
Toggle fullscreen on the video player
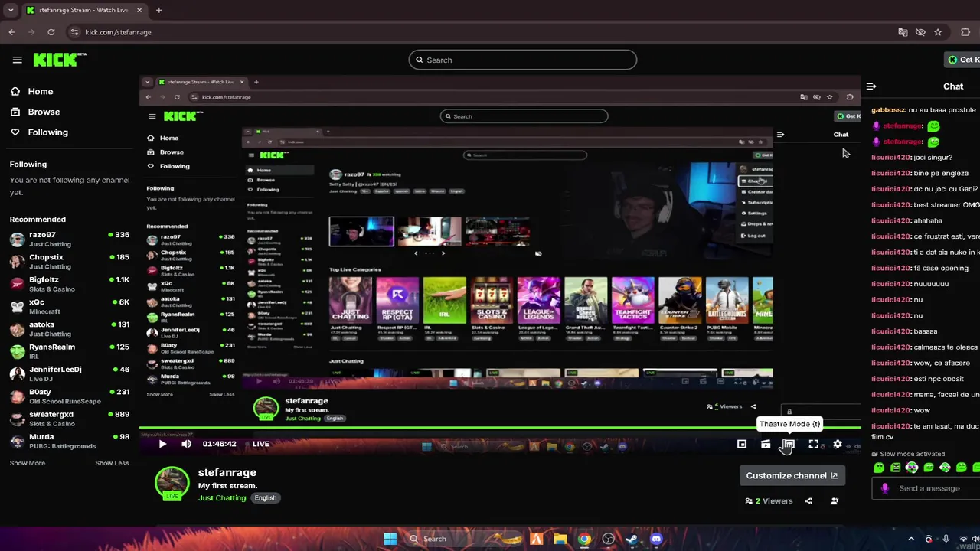pyautogui.click(x=814, y=444)
